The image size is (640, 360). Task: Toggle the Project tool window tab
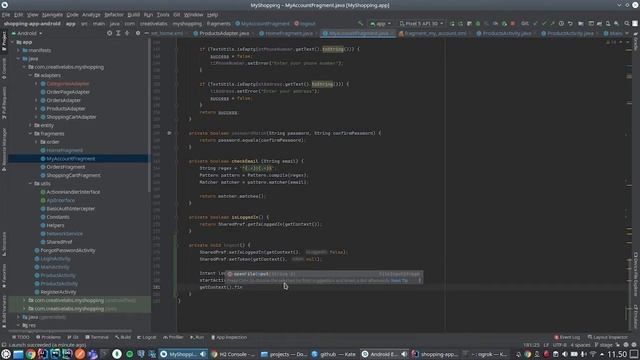click(x=4, y=42)
